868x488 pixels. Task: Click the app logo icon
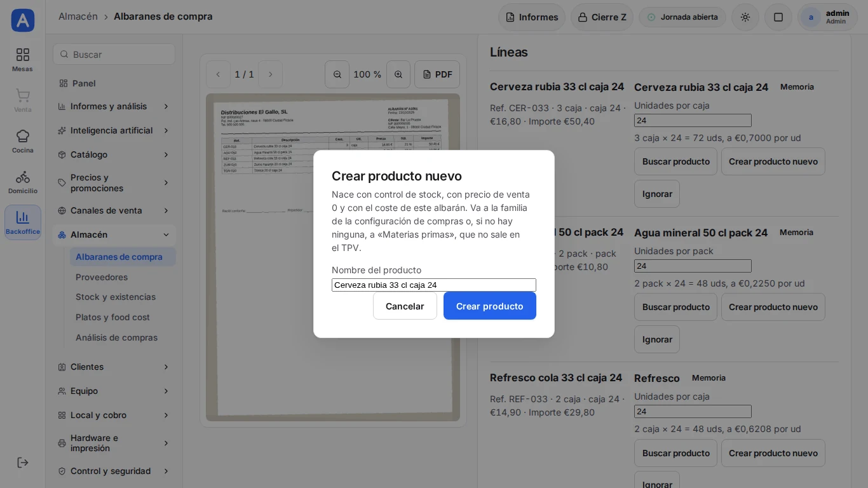point(23,20)
